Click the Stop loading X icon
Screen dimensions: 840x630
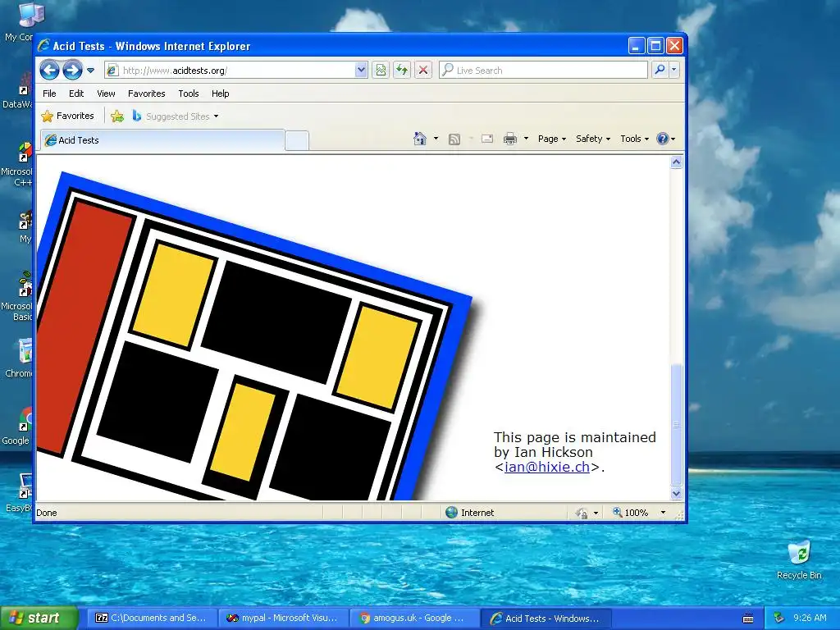click(x=423, y=71)
